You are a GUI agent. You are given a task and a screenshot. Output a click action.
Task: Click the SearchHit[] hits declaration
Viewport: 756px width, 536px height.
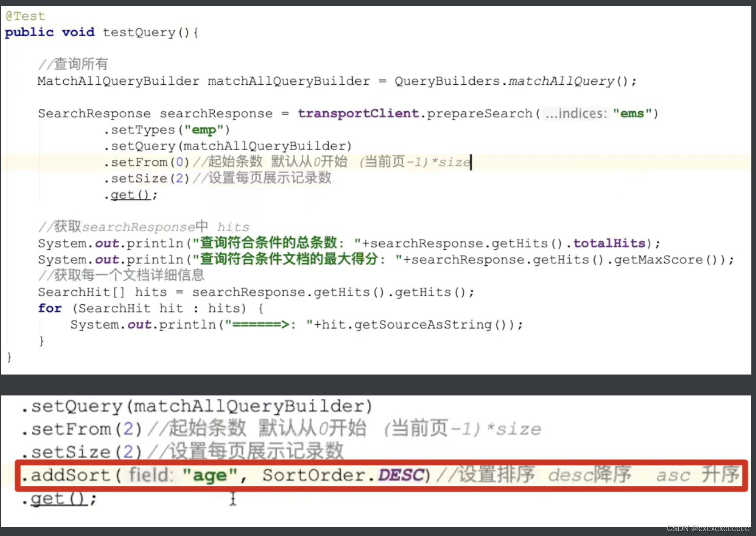pos(103,292)
